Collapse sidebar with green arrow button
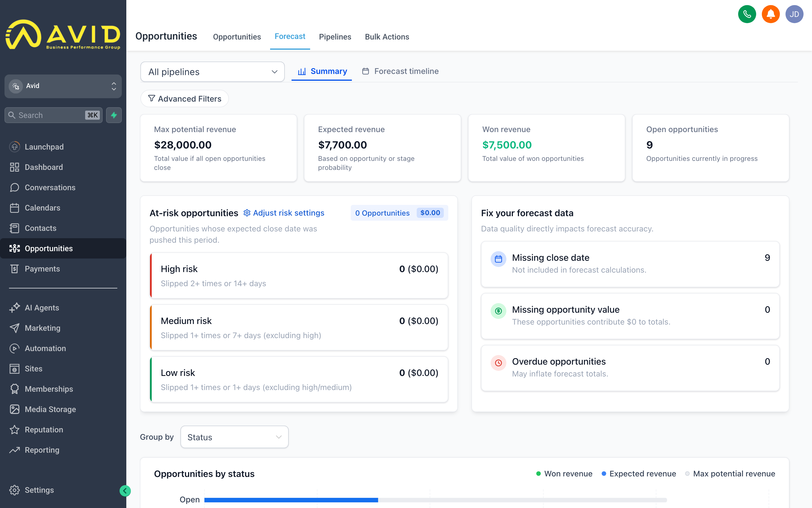Image resolution: width=812 pixels, height=508 pixels. coord(125,491)
